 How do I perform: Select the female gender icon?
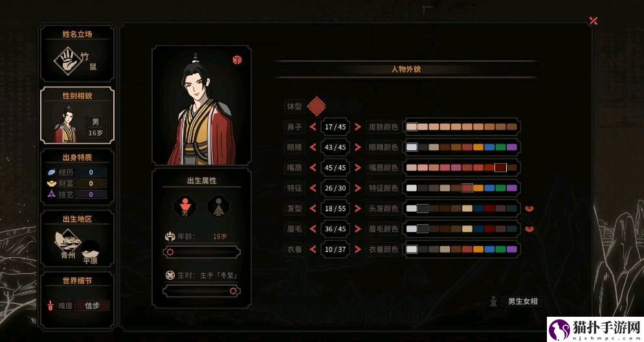pos(218,207)
